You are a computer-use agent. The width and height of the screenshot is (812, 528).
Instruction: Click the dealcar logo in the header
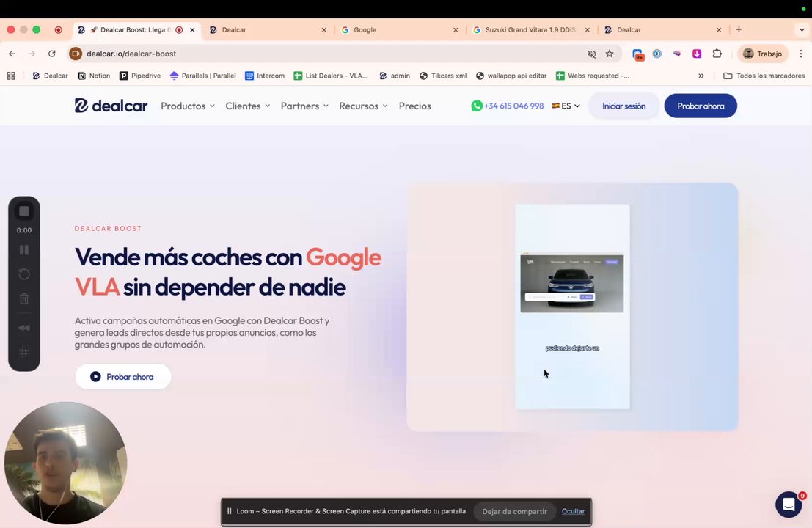[111, 106]
